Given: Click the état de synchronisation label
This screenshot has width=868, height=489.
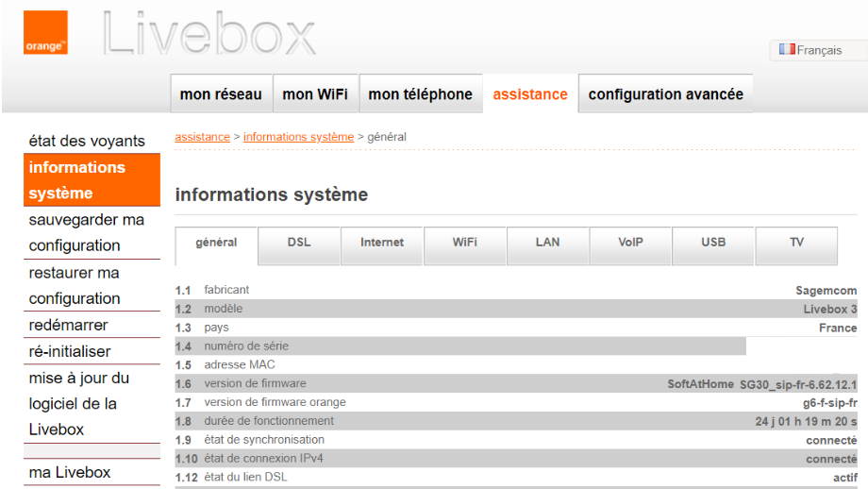Looking at the screenshot, I should pyautogui.click(x=264, y=440).
